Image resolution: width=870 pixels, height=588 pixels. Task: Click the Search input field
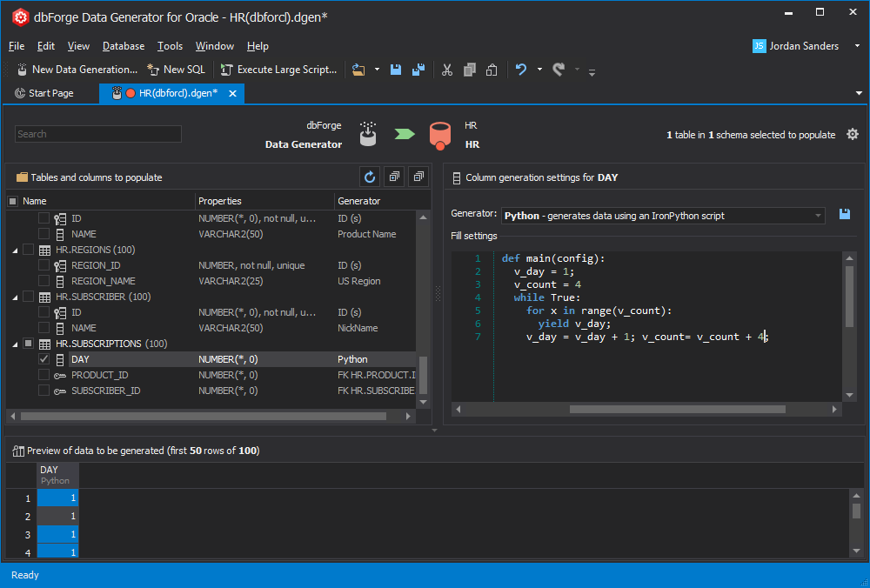98,134
